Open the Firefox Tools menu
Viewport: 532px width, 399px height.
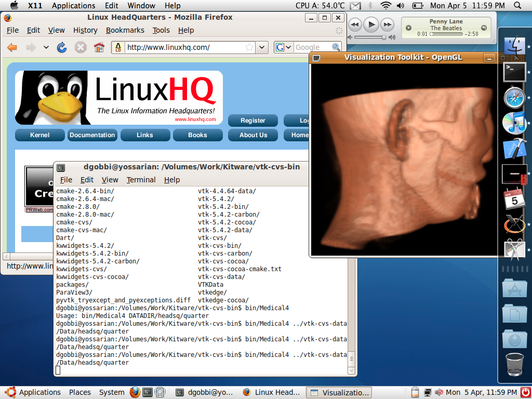coord(161,30)
